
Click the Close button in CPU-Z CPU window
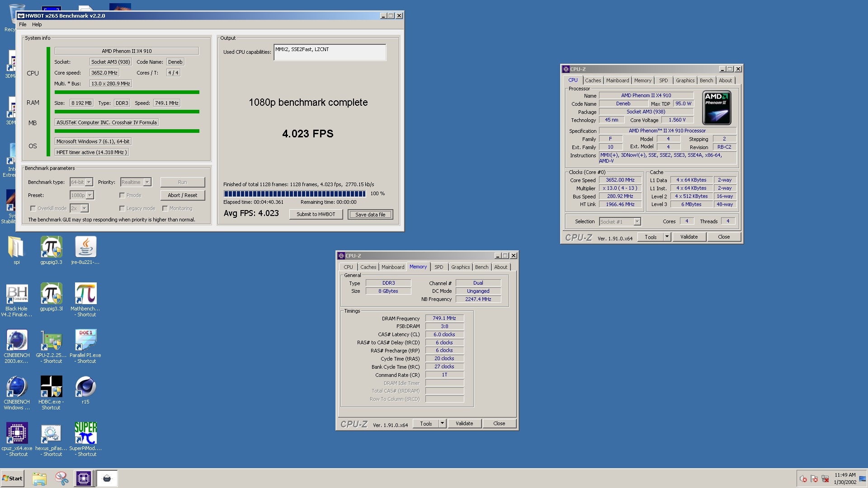click(724, 237)
